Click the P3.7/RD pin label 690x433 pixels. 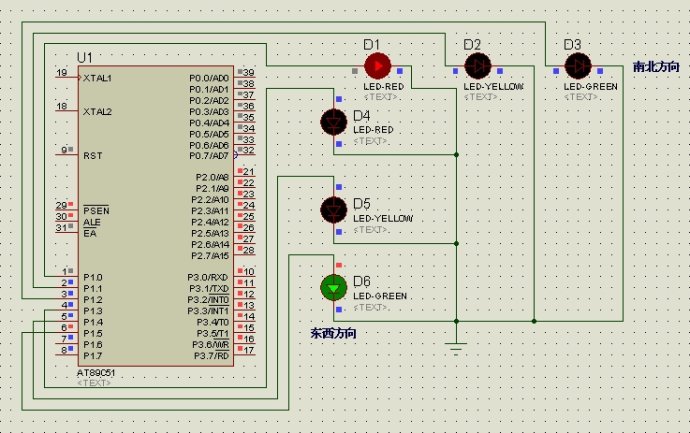click(212, 356)
